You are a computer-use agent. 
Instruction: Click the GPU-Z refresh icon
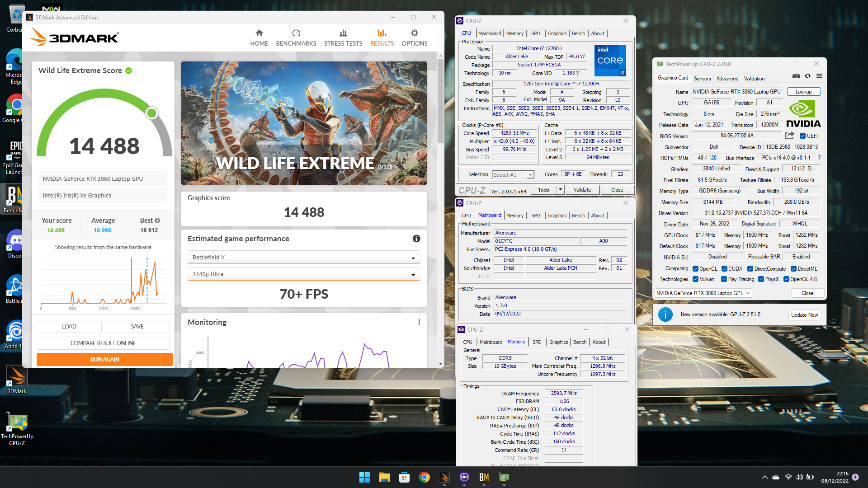[807, 76]
